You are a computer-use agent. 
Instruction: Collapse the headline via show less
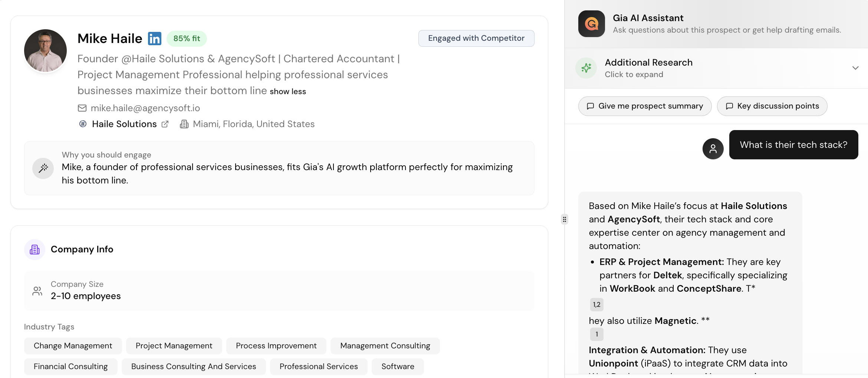click(287, 91)
